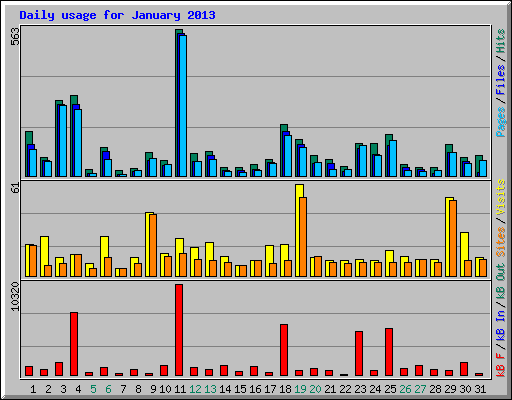512x400 pixels.
Task: Click the red kB bar for day 23
Action: tap(359, 353)
